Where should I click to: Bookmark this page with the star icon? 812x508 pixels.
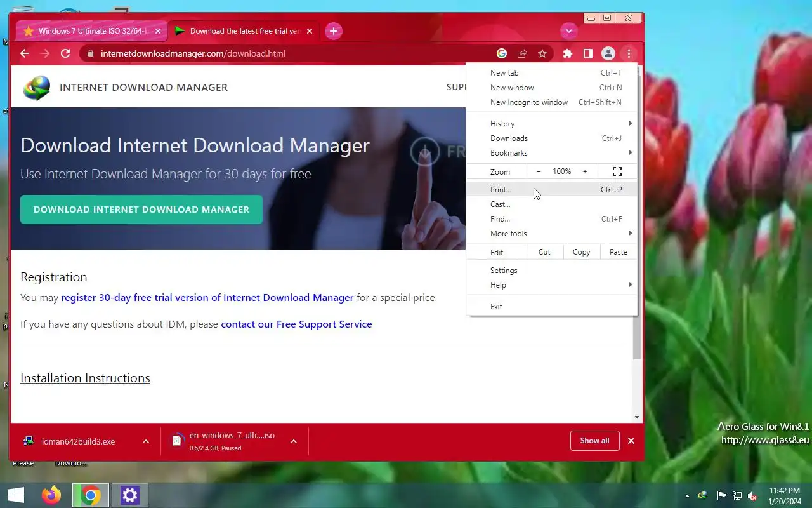point(542,53)
